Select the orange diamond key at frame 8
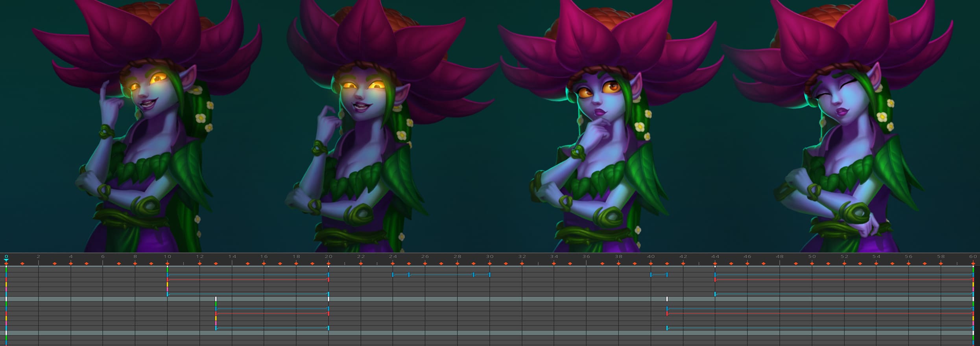Image resolution: width=980 pixels, height=346 pixels. point(135,263)
